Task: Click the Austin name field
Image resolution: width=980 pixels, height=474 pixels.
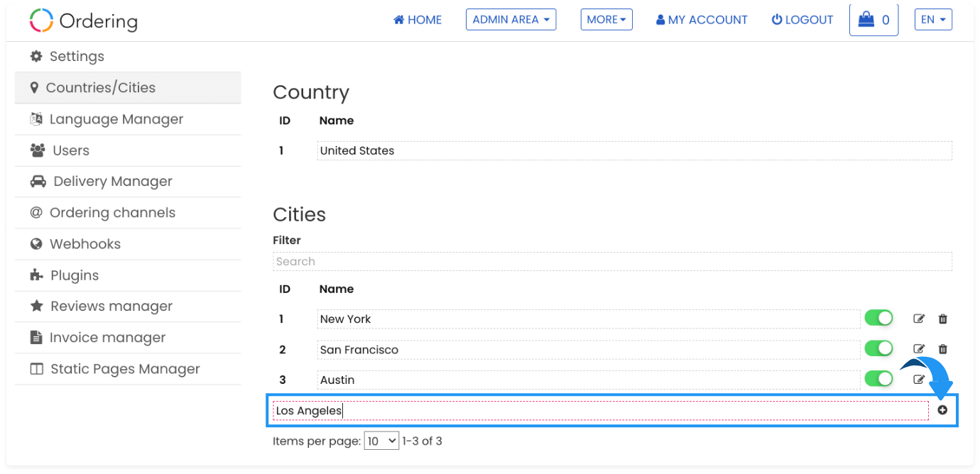Action: pyautogui.click(x=589, y=380)
